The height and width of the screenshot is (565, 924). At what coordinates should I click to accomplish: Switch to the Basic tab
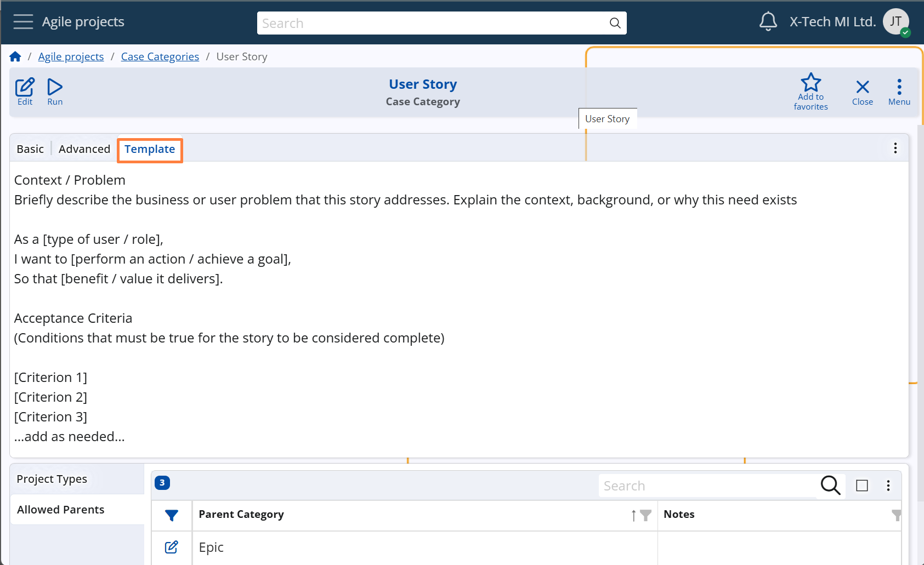(30, 149)
